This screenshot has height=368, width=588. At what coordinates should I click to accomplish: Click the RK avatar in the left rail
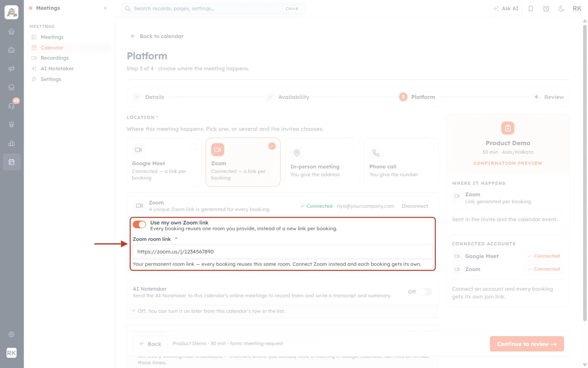(x=11, y=353)
